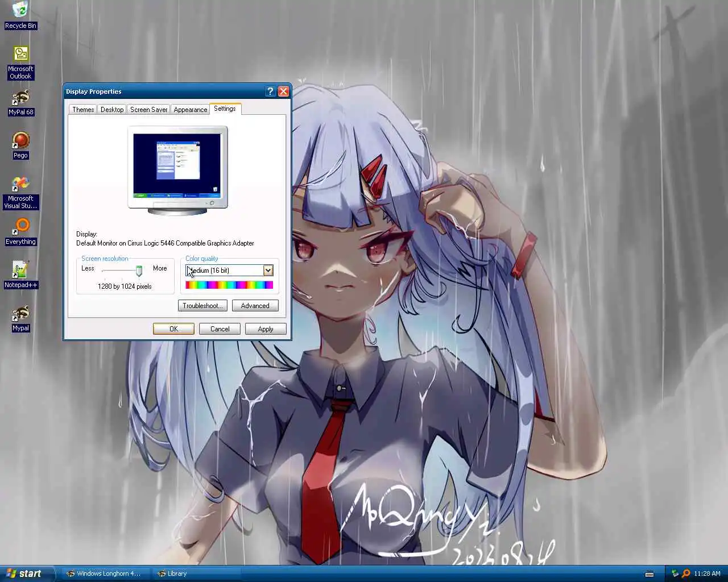Viewport: 728px width, 582px height.
Task: Select the Microsoft Visual Studio desktop shortcut
Action: pyautogui.click(x=20, y=192)
